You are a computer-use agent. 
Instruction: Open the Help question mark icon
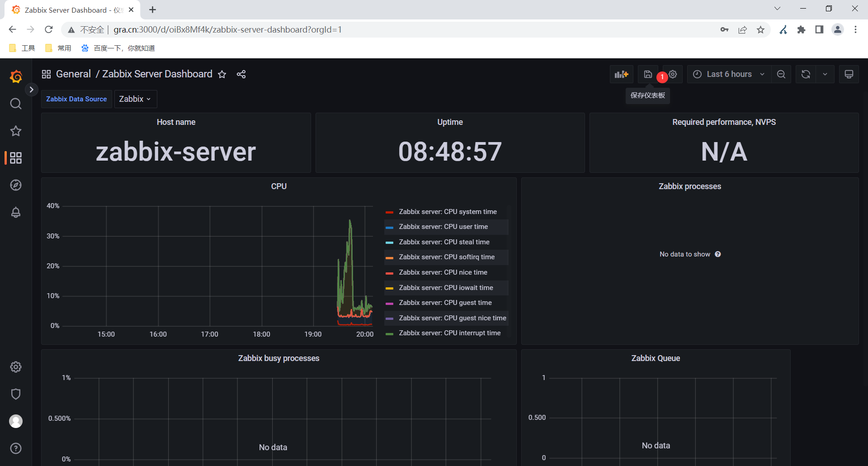[x=16, y=448]
